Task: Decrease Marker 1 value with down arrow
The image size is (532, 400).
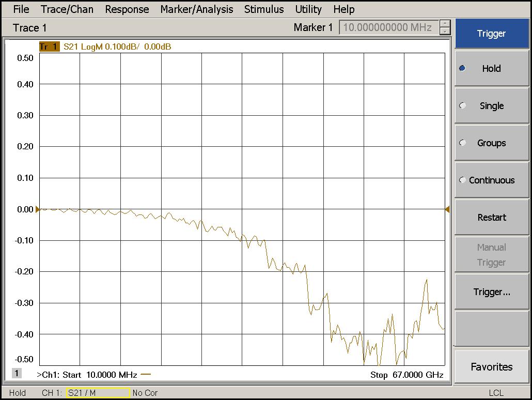Action: (445, 31)
